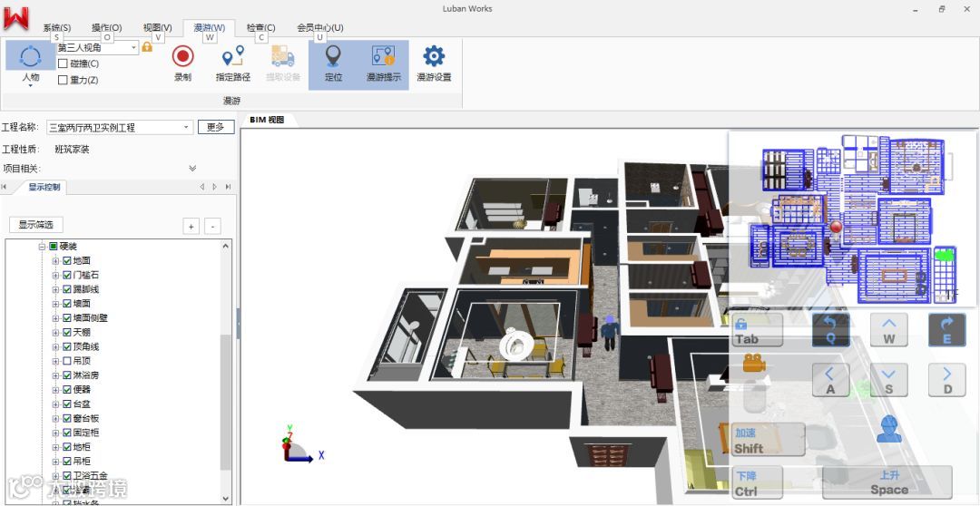The image size is (980, 506).
Task: Click the 下降 Ctrl descend button
Action: pos(758,483)
